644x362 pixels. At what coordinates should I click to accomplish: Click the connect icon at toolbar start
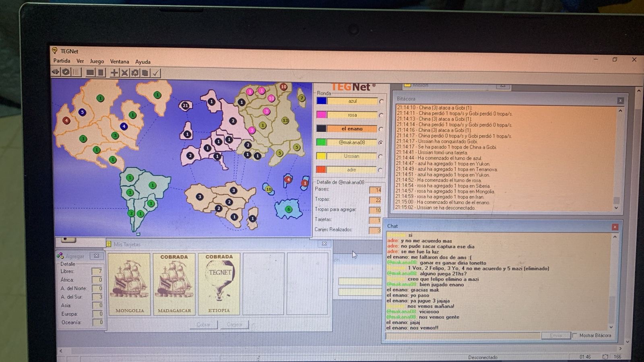[56, 72]
